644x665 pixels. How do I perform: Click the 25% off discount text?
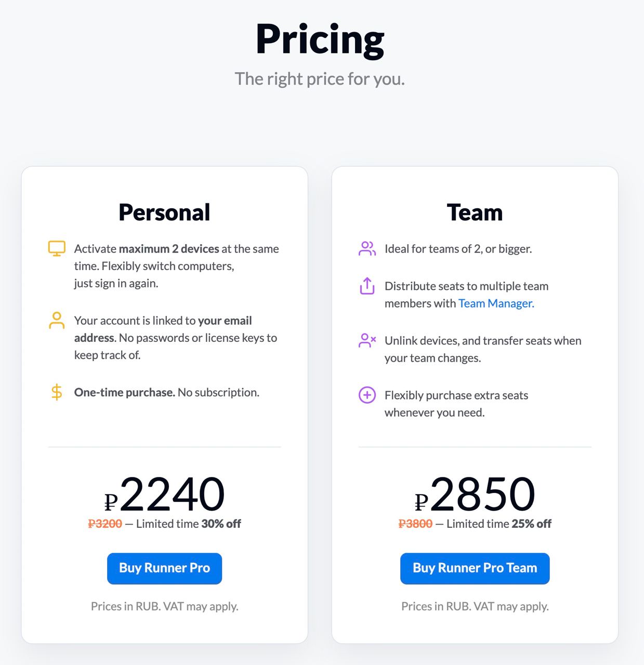(x=531, y=524)
